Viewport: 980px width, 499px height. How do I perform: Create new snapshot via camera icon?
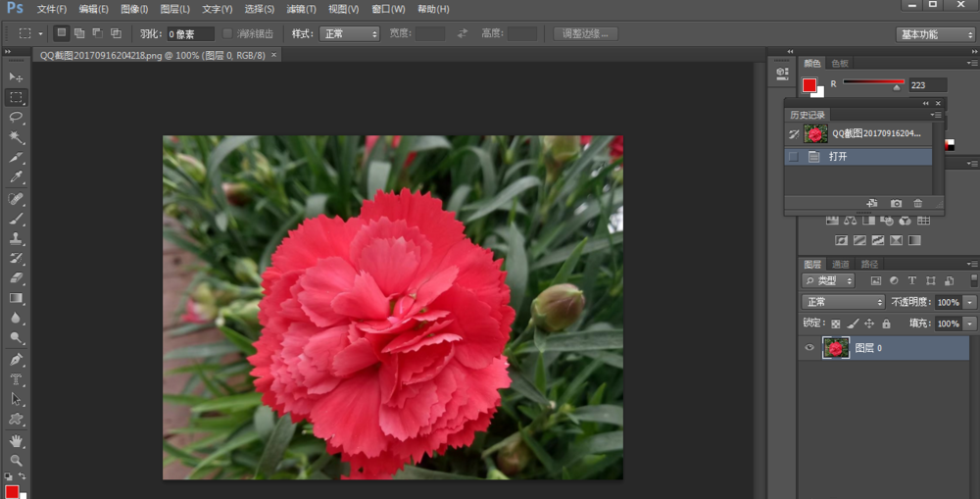[896, 203]
